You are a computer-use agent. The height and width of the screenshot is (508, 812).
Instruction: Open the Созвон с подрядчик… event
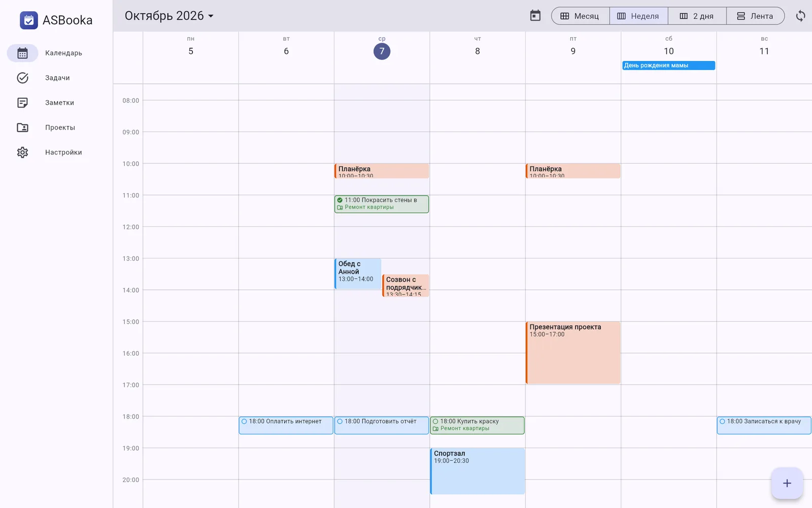point(405,285)
